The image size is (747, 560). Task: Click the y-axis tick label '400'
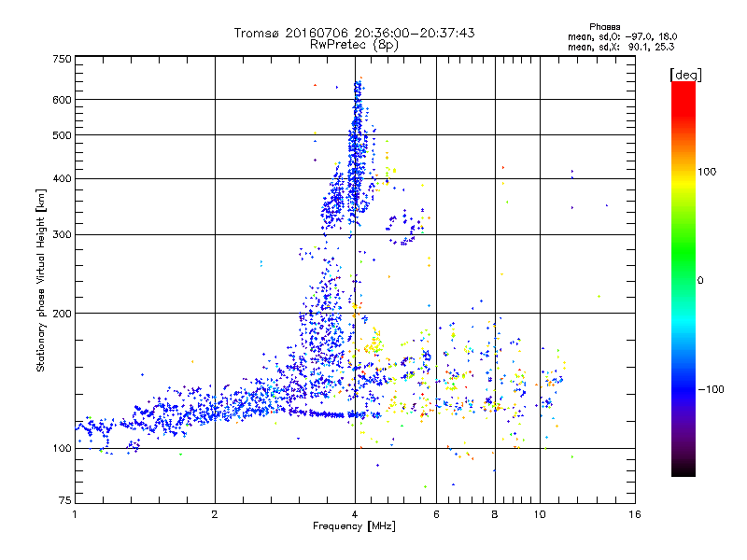tap(62, 179)
